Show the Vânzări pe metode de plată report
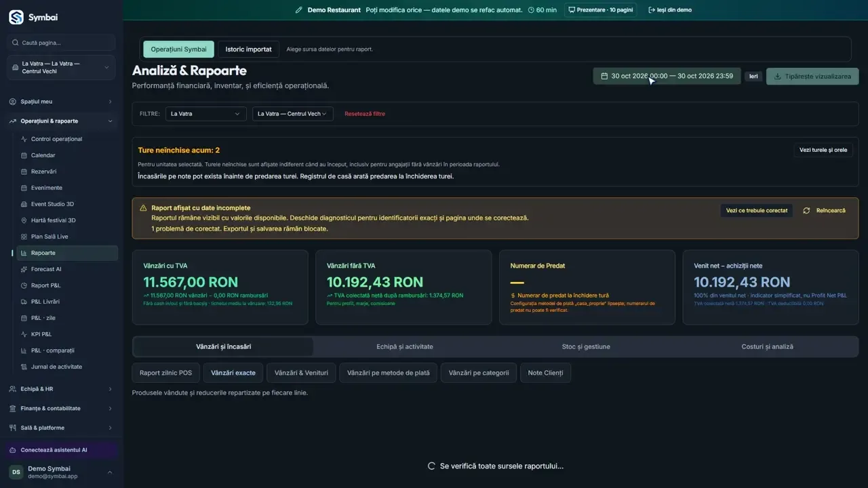The height and width of the screenshot is (488, 868). point(388,373)
